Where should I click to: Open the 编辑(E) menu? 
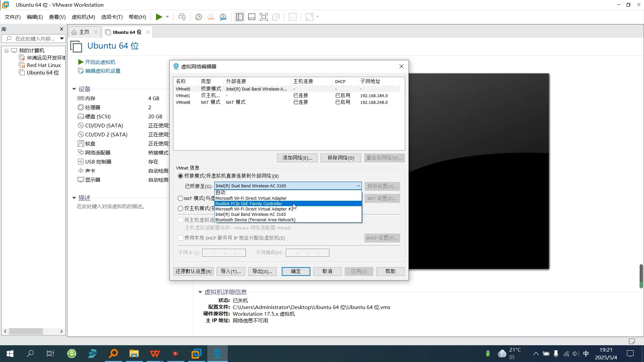[35, 17]
